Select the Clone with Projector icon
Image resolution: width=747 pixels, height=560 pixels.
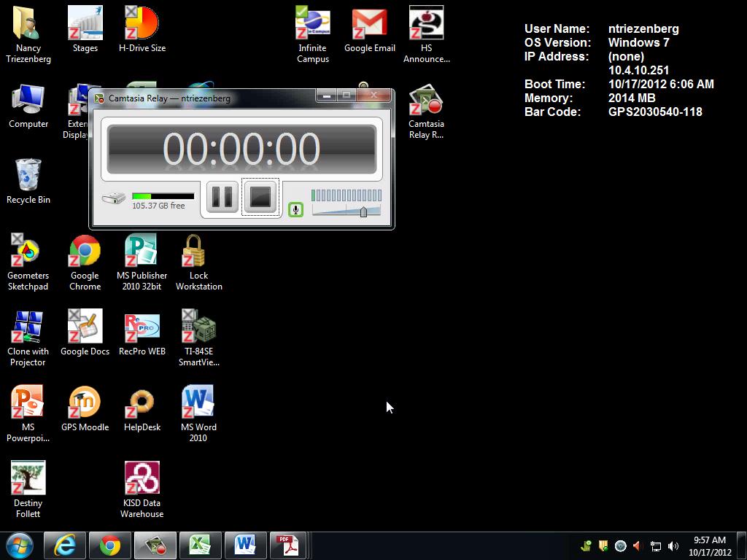tap(28, 338)
